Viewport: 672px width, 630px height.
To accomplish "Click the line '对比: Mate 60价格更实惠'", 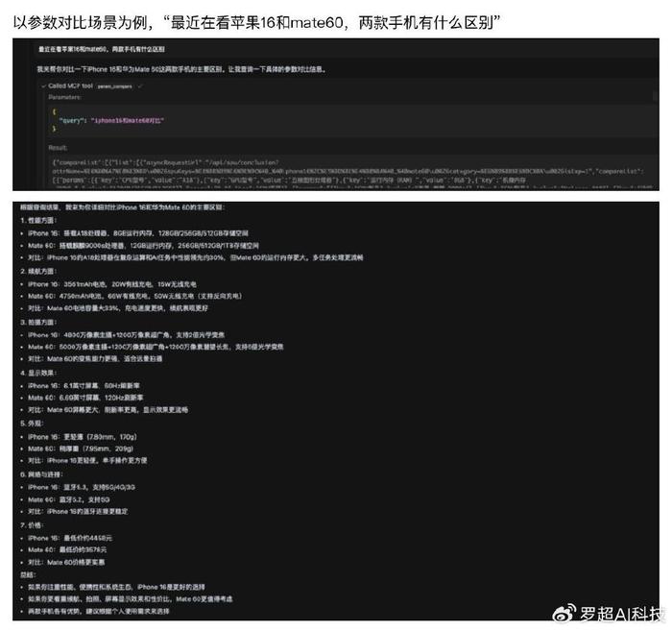I will (x=66, y=562).
